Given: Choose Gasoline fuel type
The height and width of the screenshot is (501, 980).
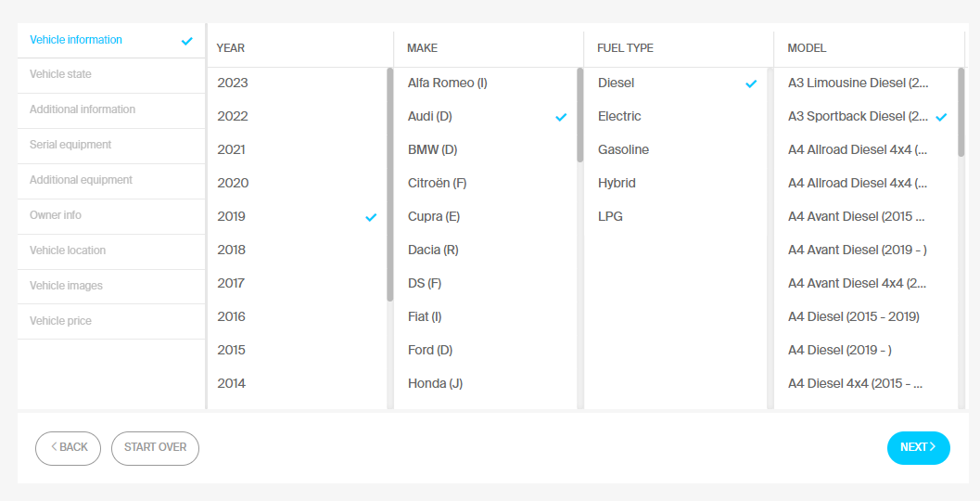Looking at the screenshot, I should 676,150.
